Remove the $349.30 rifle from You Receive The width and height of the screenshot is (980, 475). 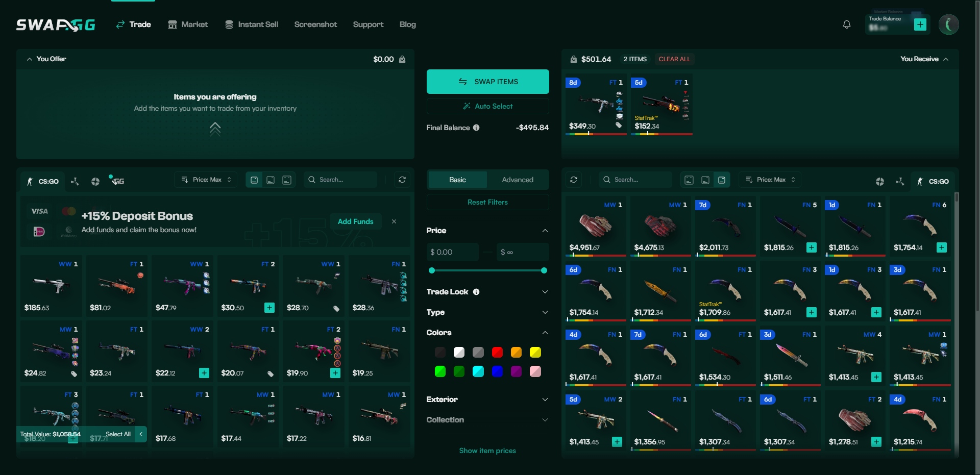coord(596,106)
